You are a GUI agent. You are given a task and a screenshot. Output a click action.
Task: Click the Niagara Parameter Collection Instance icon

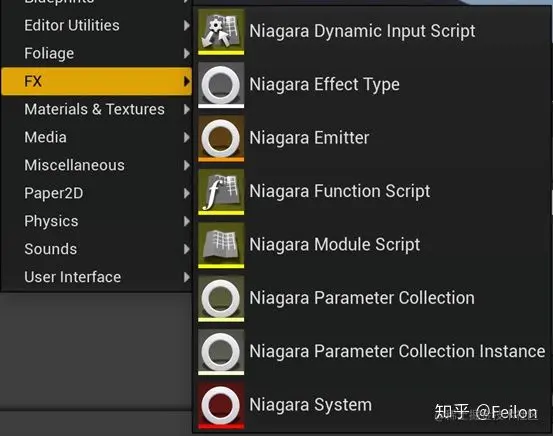pos(221,352)
